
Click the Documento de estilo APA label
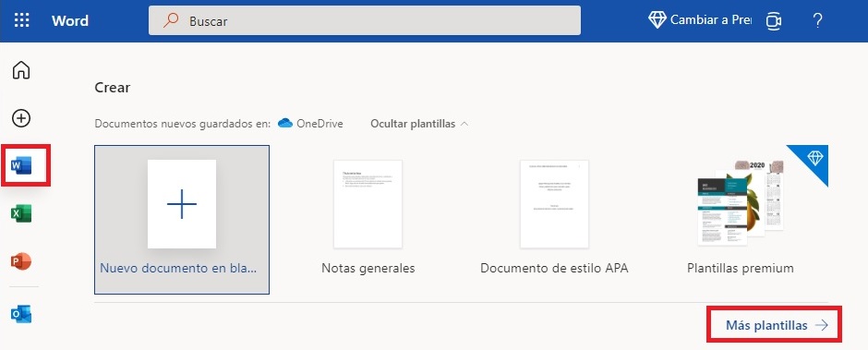(x=554, y=269)
